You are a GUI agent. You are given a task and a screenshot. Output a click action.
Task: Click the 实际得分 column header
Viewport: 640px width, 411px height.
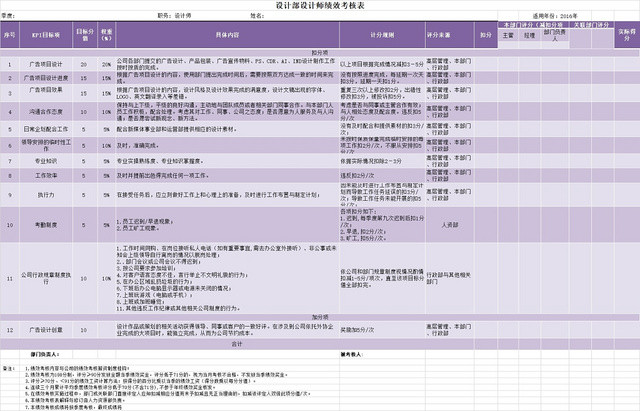[627, 35]
